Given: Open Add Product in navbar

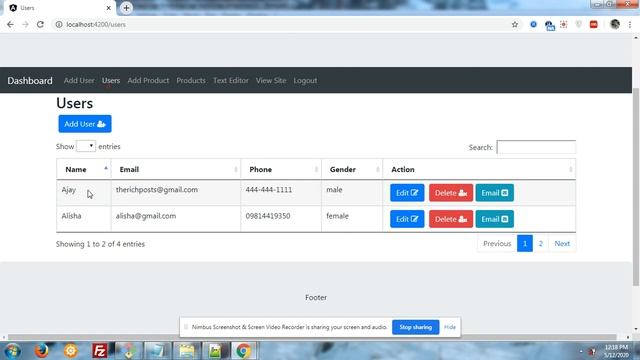Looking at the screenshot, I should click(148, 80).
